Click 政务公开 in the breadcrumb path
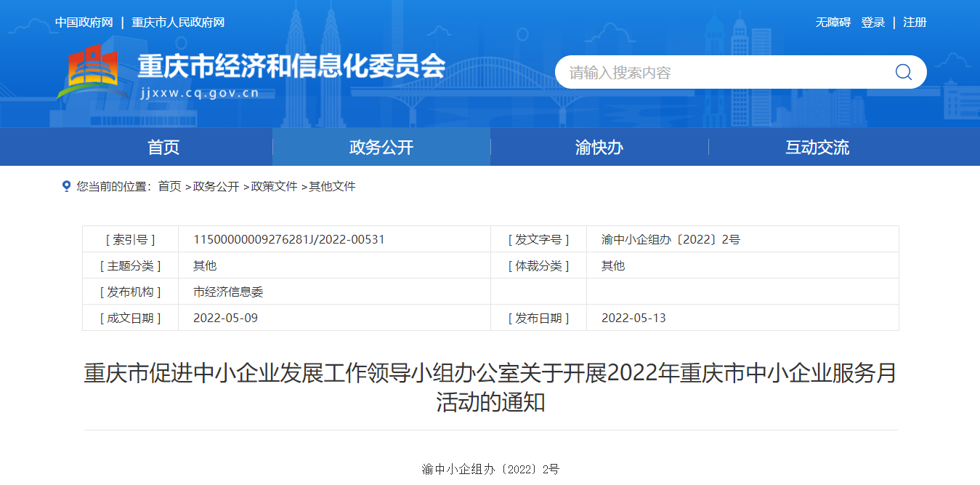The height and width of the screenshot is (485, 980). [x=216, y=187]
